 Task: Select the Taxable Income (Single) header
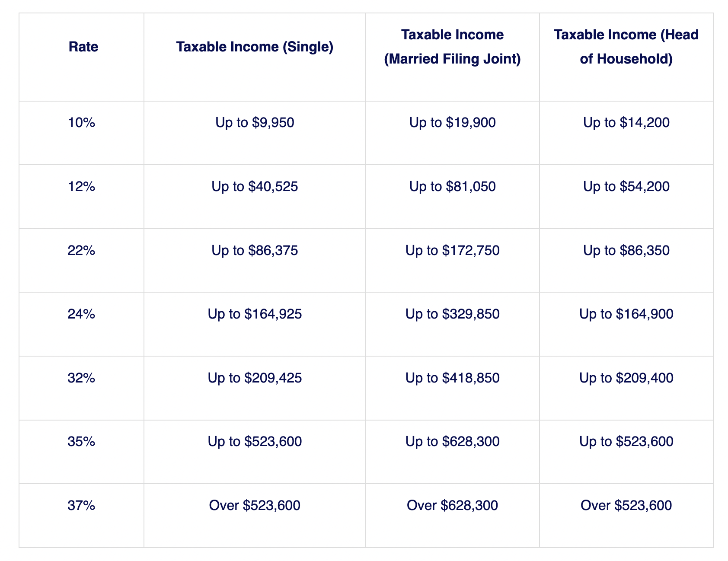(255, 47)
